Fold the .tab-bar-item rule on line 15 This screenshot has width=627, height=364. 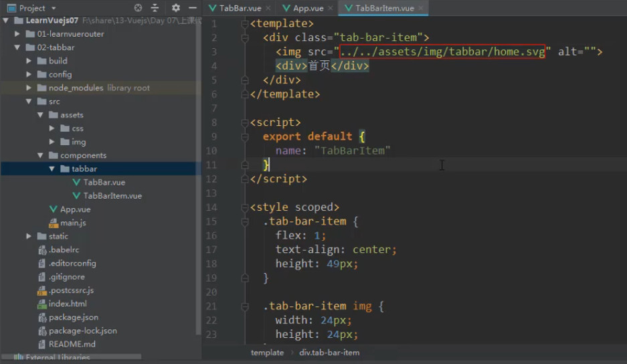(245, 222)
